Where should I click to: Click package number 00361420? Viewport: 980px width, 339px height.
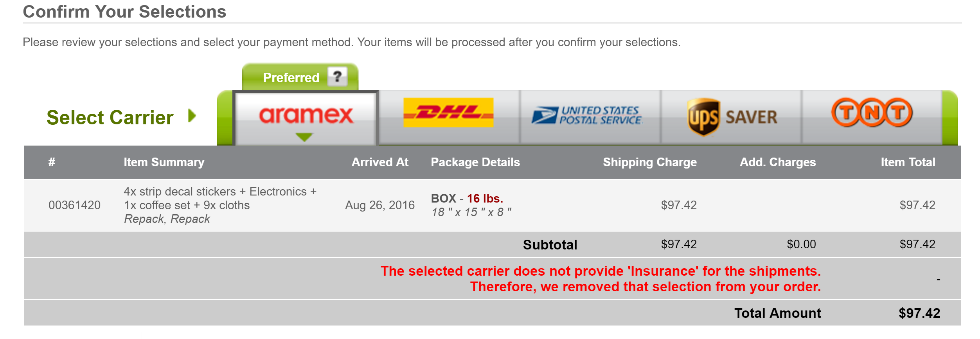[x=74, y=205]
